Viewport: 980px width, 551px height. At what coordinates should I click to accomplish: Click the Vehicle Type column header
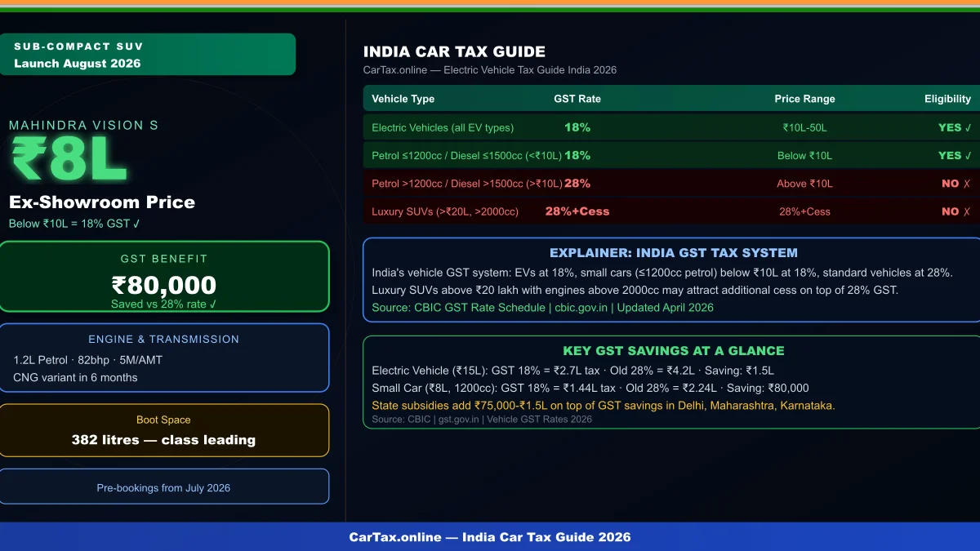(x=403, y=99)
